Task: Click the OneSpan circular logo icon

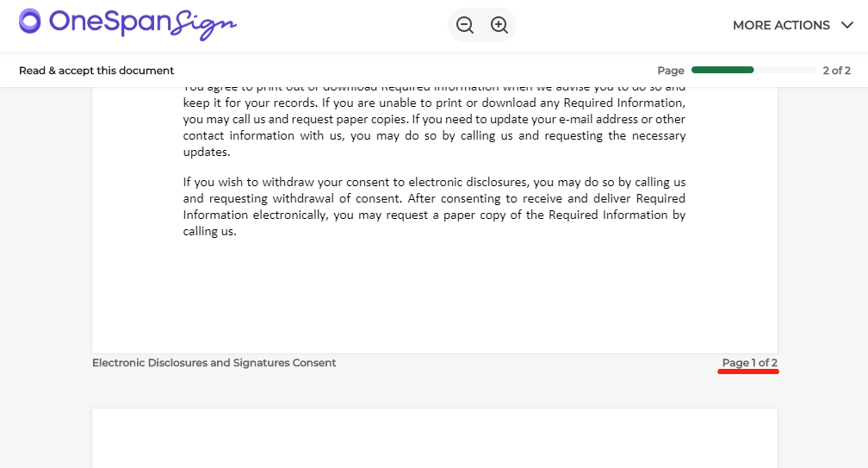Action: point(30,21)
